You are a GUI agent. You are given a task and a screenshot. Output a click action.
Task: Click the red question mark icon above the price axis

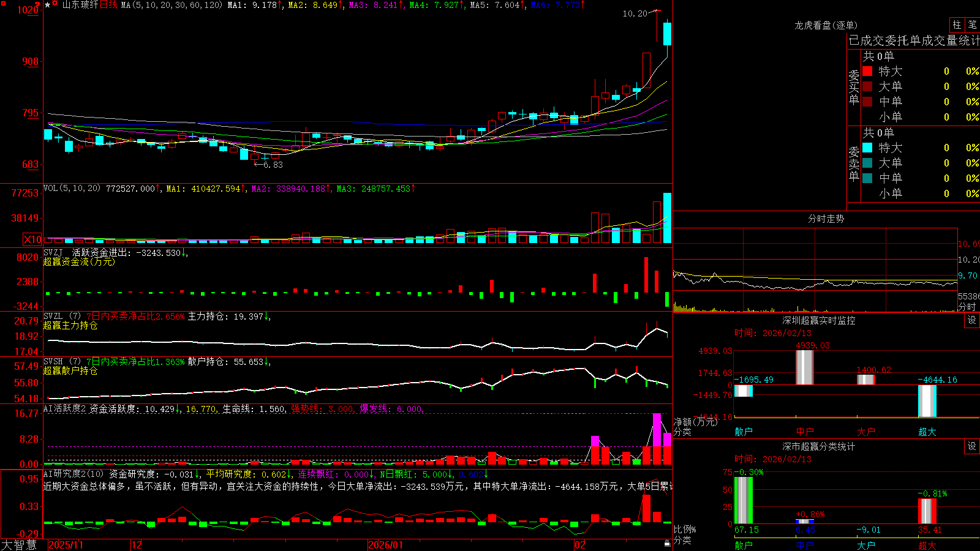pyautogui.click(x=38, y=4)
